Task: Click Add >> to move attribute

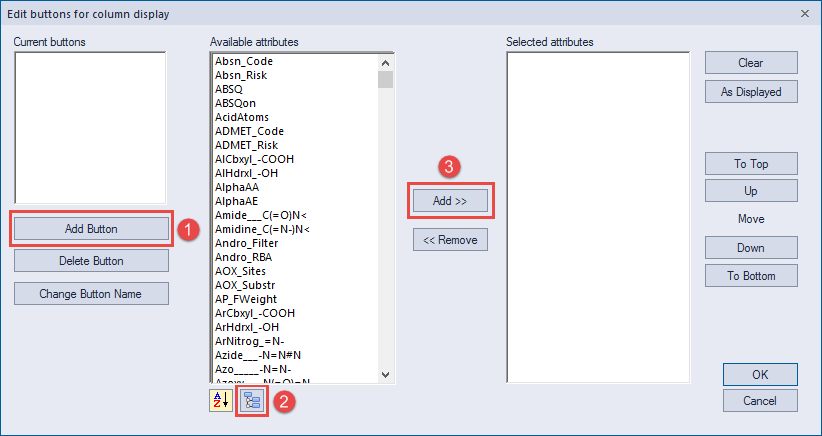Action: (450, 201)
